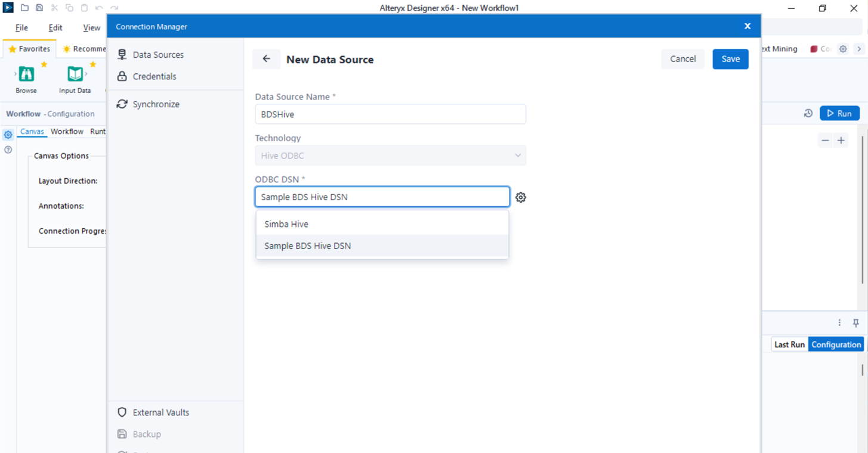This screenshot has height=453, width=868.
Task: Open the workflow run history icon
Action: coord(808,113)
